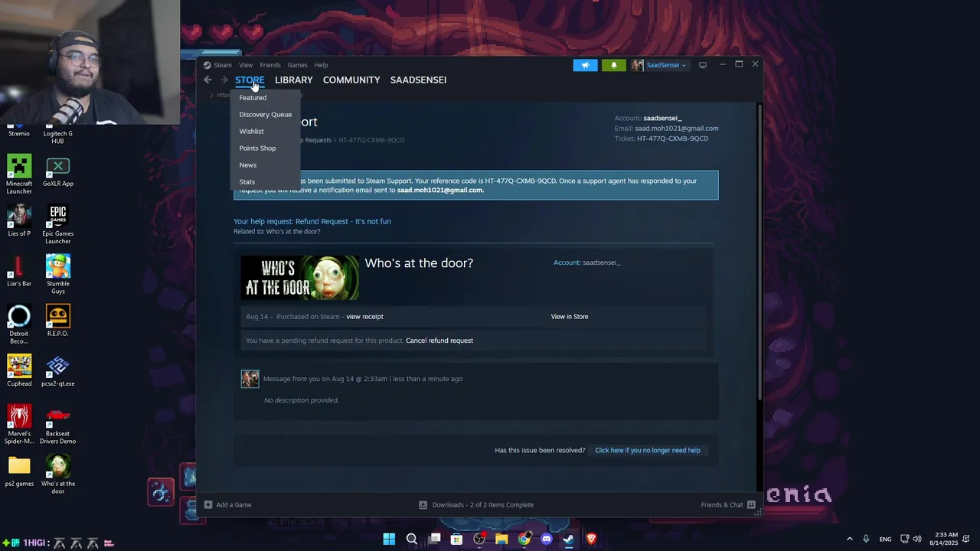Go back with the Steam back arrow
This screenshot has height=551, width=980.
tap(207, 80)
